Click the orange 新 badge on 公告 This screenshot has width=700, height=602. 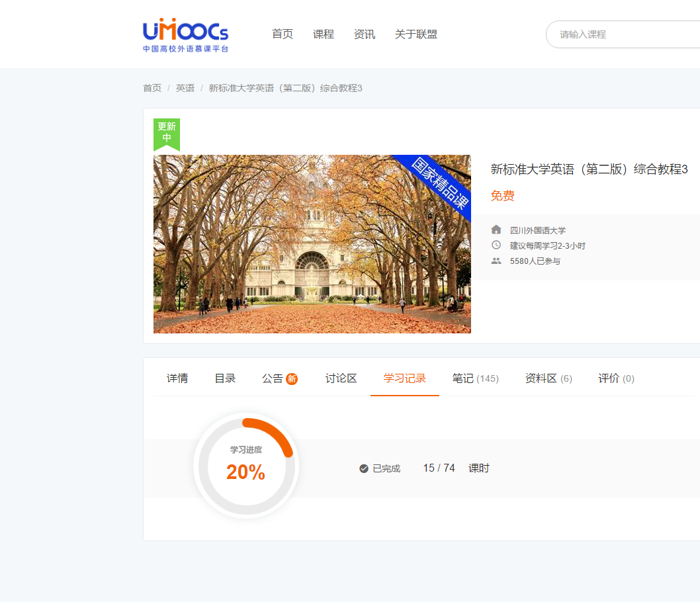[292, 379]
